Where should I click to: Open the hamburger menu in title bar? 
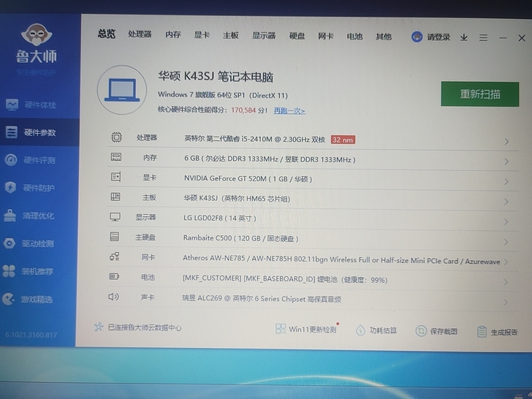coord(483,38)
